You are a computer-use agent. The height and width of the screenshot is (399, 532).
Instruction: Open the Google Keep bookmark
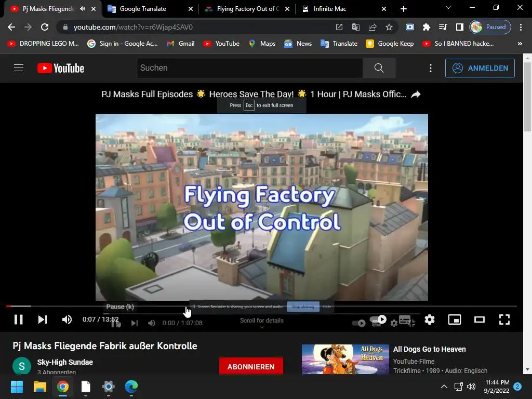point(390,44)
